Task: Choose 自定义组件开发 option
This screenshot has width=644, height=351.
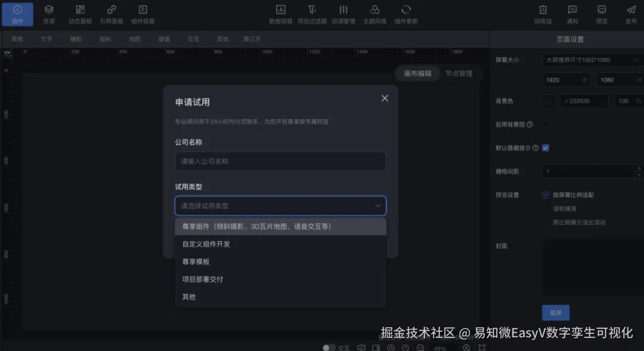Action: pyautogui.click(x=280, y=244)
